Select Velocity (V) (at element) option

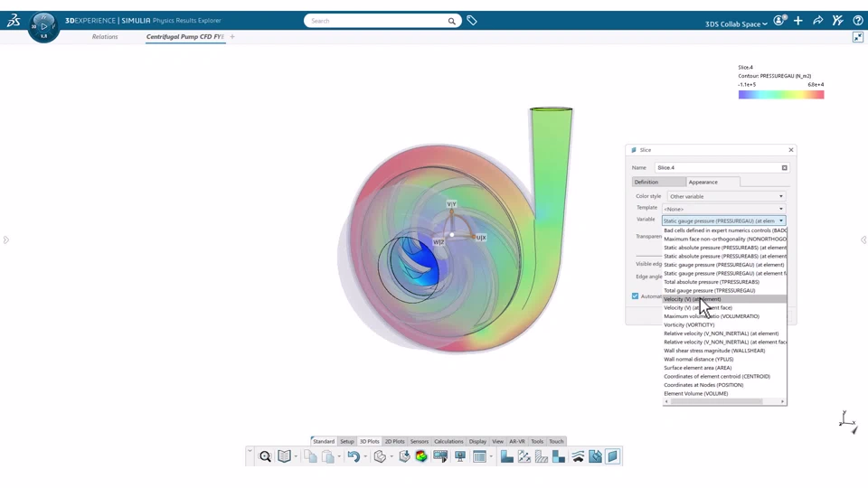[724, 299]
